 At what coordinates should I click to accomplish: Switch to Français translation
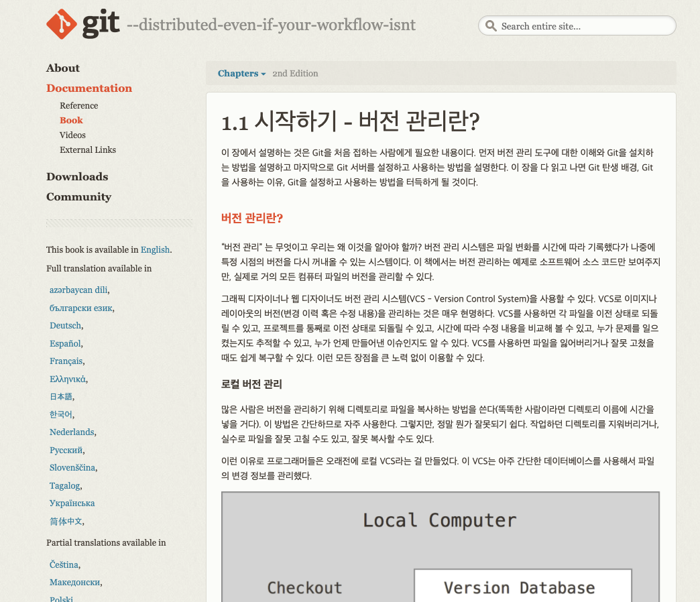(x=66, y=361)
